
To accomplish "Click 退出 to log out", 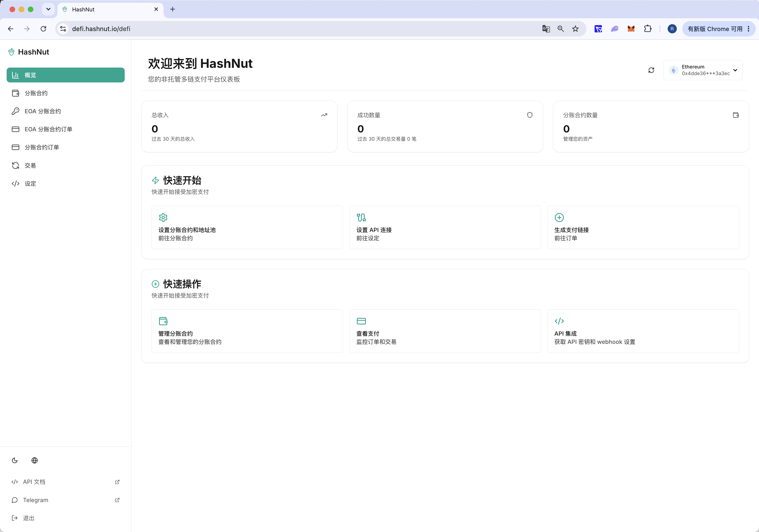I will click(66, 518).
